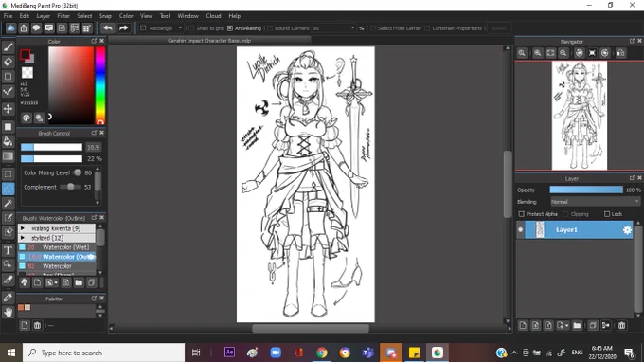Select the Hand tool

[x=8, y=313]
